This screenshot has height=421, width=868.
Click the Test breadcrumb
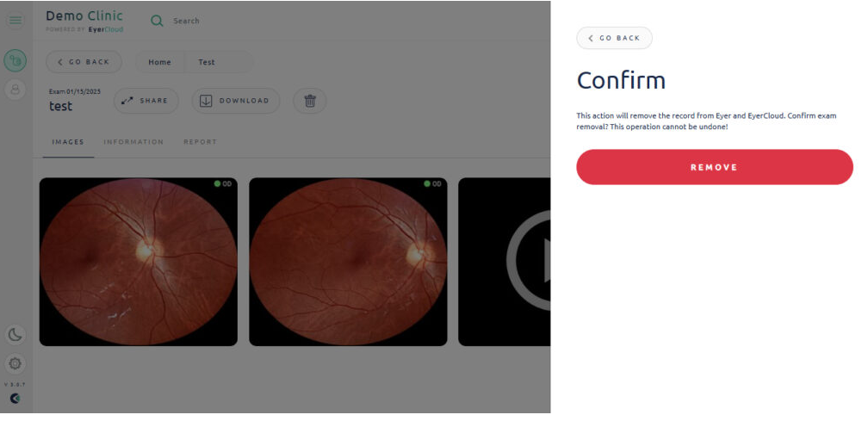(x=207, y=62)
